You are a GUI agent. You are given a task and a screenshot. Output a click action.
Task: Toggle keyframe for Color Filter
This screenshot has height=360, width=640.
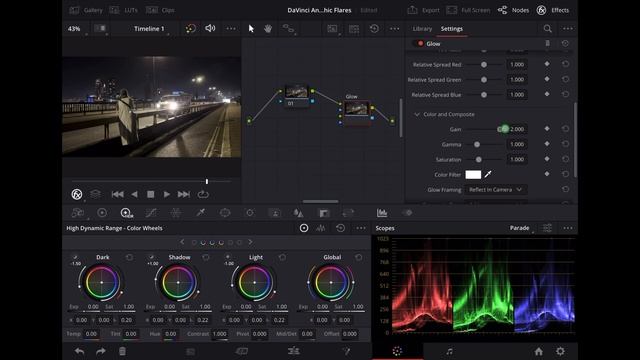(547, 174)
